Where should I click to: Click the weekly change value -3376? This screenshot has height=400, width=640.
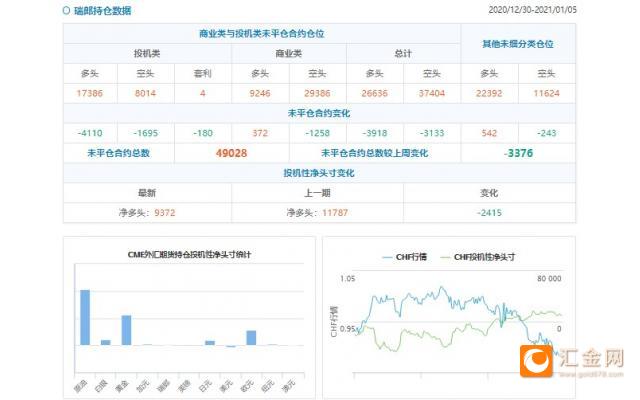coord(518,153)
